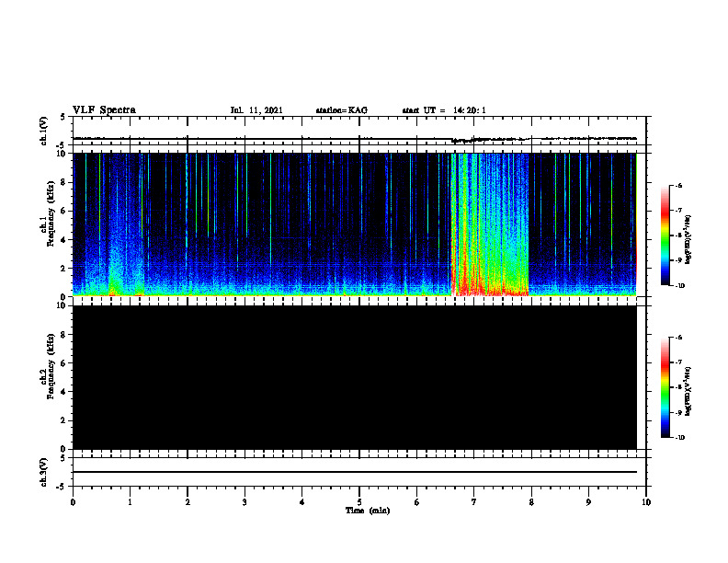Image resolution: width=728 pixels, height=563 pixels.
Task: Click x-axis tick label "1" on time axis
Action: (x=130, y=502)
